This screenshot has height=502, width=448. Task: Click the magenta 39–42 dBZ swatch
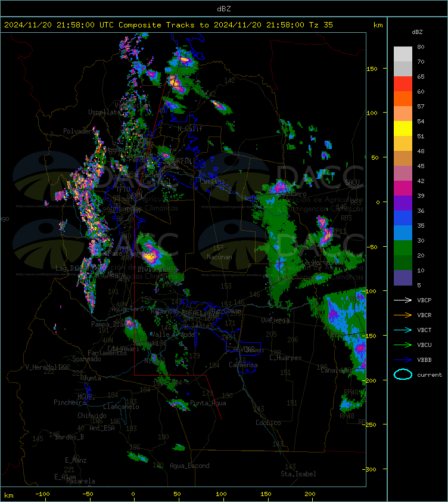[403, 188]
